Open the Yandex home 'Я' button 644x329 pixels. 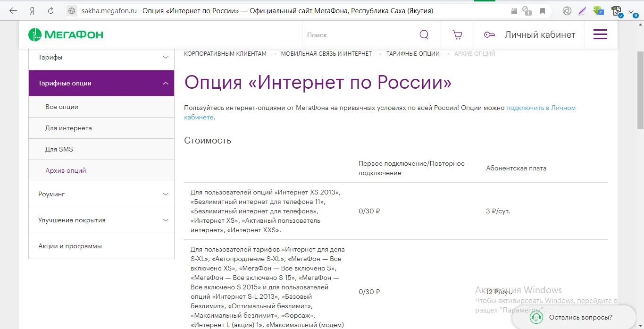pos(32,10)
